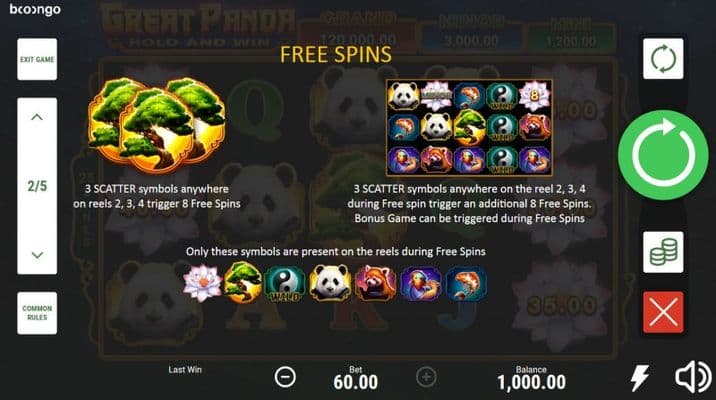This screenshot has width=716, height=400.
Task: Click the panda symbol in symbol row
Action: tap(330, 283)
